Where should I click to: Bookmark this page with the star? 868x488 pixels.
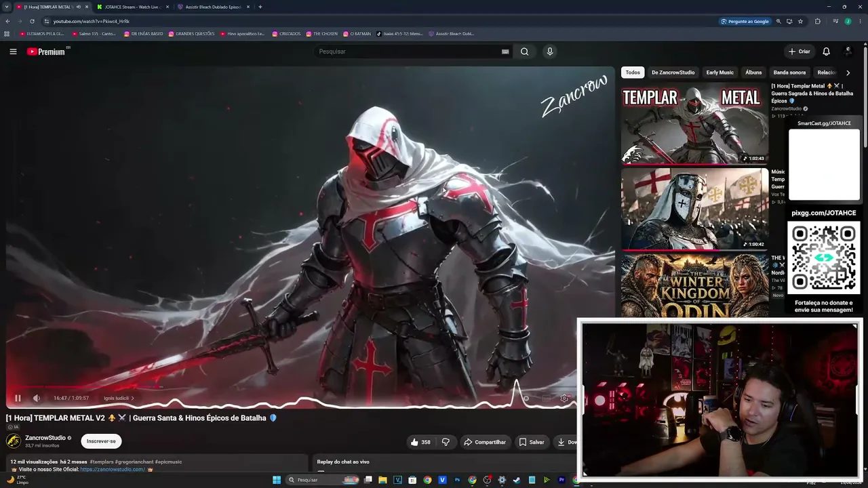coord(800,21)
